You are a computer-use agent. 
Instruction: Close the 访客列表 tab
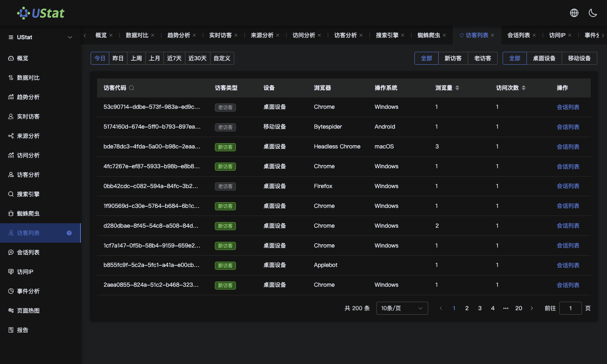(492, 35)
